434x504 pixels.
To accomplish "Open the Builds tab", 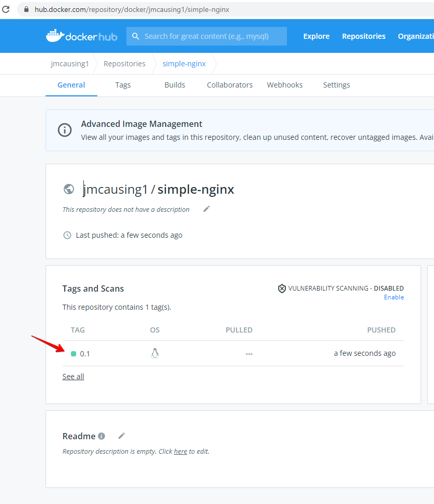I will (175, 85).
